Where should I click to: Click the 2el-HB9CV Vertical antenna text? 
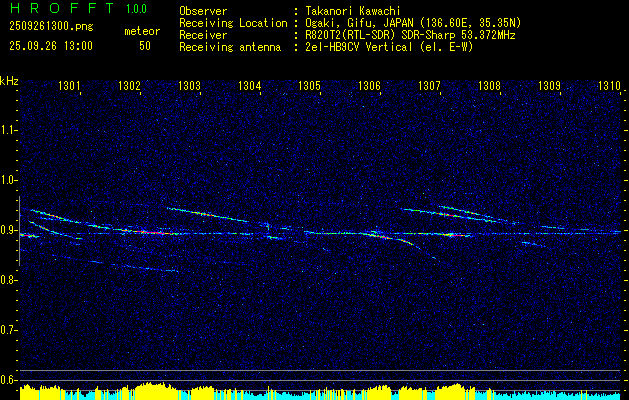390,47
